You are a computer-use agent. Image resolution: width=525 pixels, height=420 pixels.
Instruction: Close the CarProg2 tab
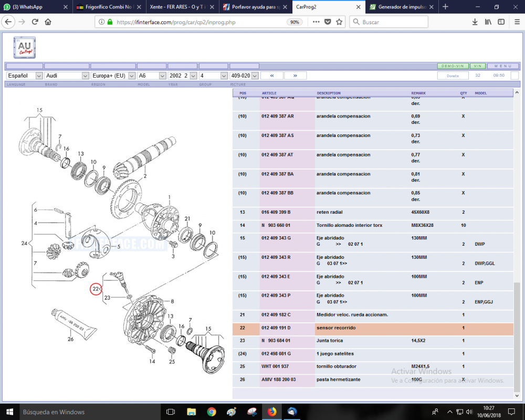[x=358, y=7]
